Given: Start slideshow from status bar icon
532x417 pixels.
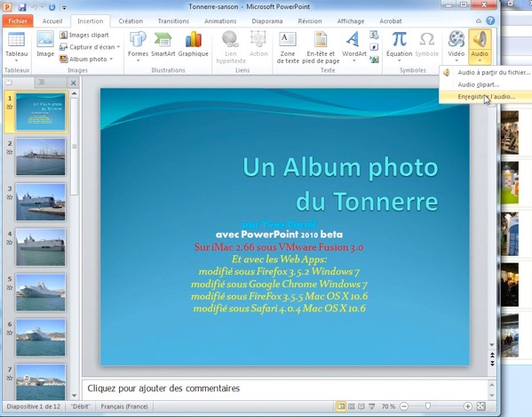Looking at the screenshot, I should (372, 406).
